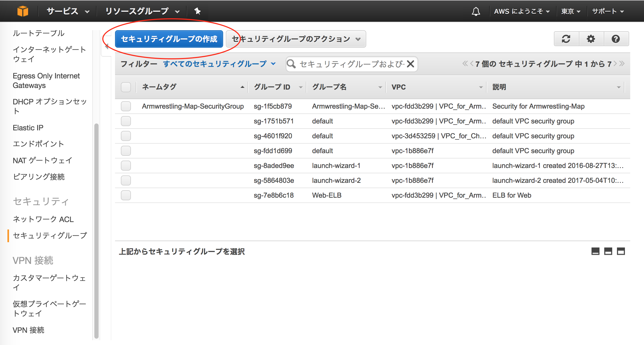Refresh the security groups list

[x=566, y=39]
